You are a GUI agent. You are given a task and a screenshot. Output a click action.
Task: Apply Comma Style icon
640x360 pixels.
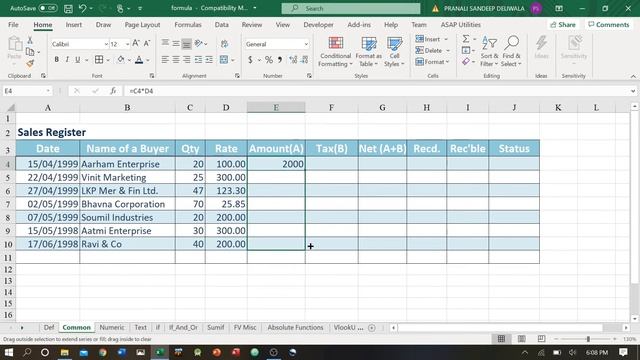click(280, 60)
